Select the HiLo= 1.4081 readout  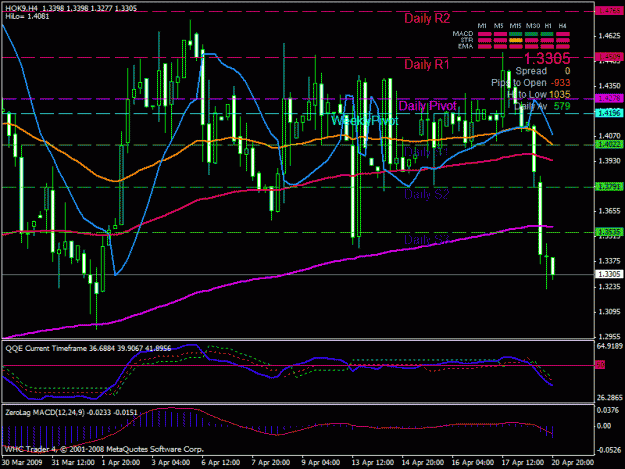coord(27,16)
